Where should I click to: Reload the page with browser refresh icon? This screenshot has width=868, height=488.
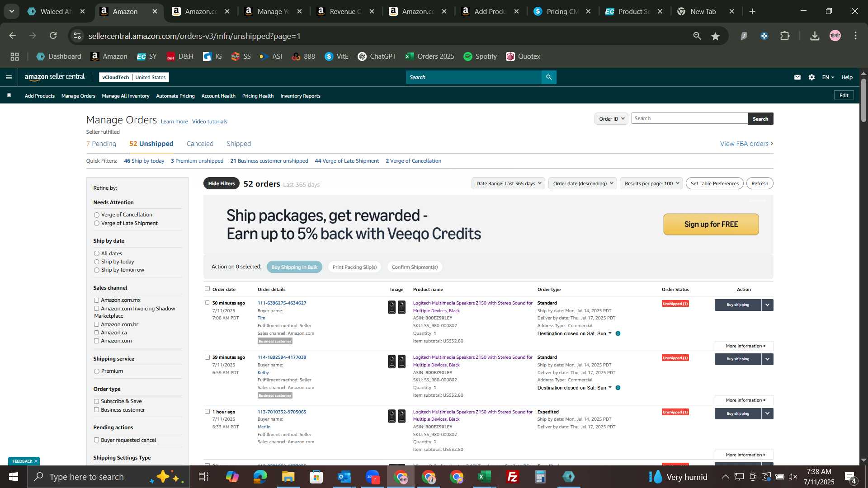tap(53, 36)
